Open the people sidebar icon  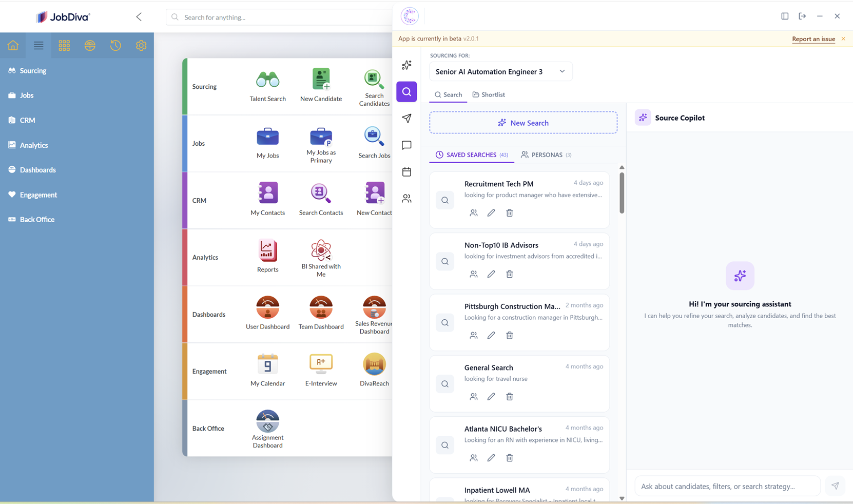[406, 199]
